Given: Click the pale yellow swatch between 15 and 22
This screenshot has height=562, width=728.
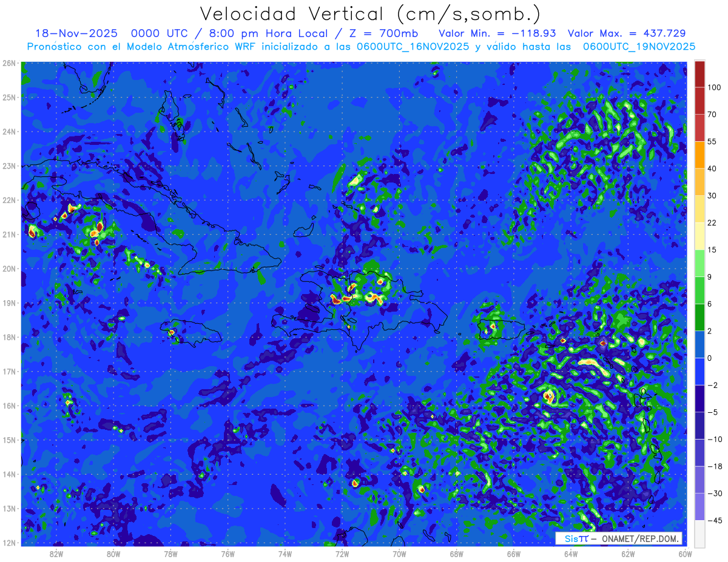Looking at the screenshot, I should click(699, 236).
